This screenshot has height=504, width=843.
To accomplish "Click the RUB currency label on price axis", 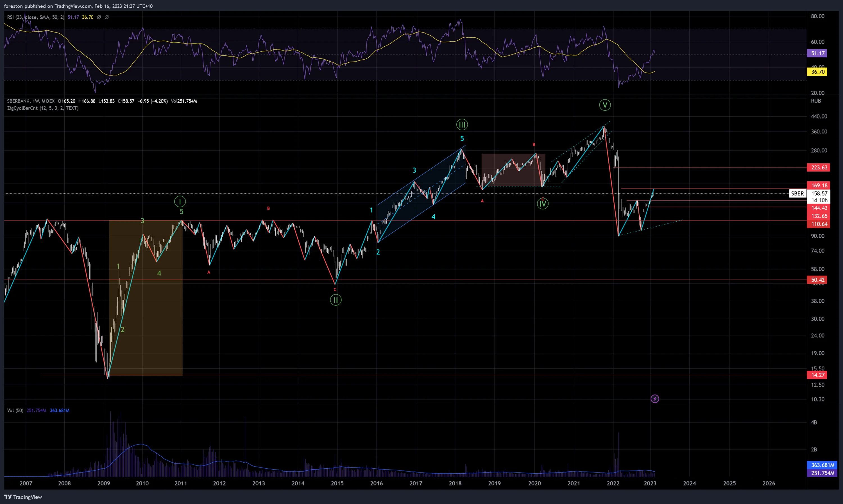I will pos(816,101).
